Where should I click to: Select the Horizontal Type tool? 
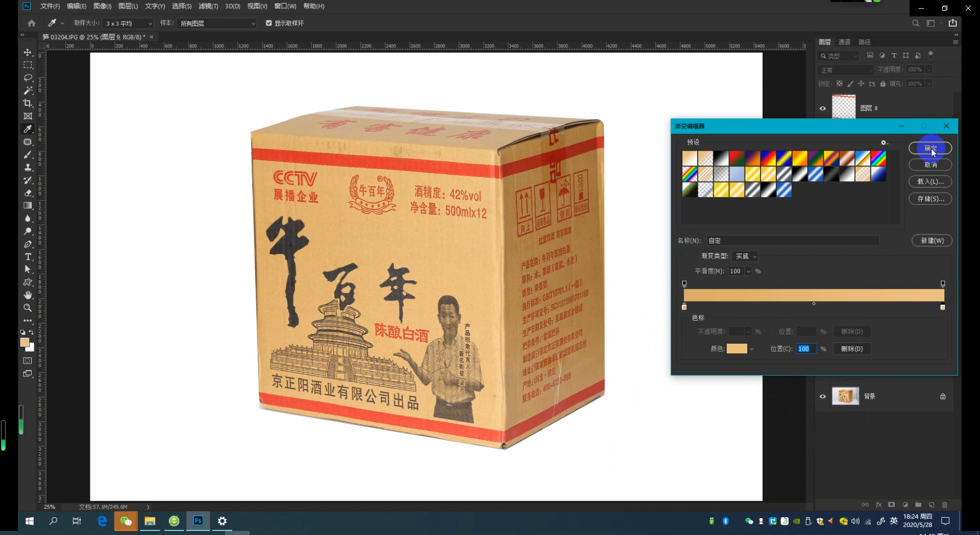[x=28, y=257]
